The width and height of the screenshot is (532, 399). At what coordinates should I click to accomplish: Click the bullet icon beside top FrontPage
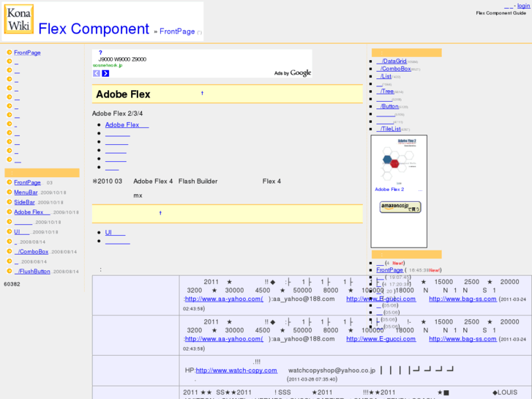(x=10, y=52)
